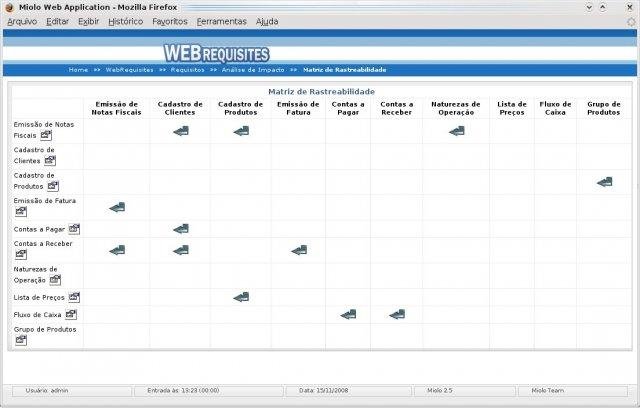Click column header Lista de Preços
This screenshot has height=408, width=640.
[x=512, y=108]
